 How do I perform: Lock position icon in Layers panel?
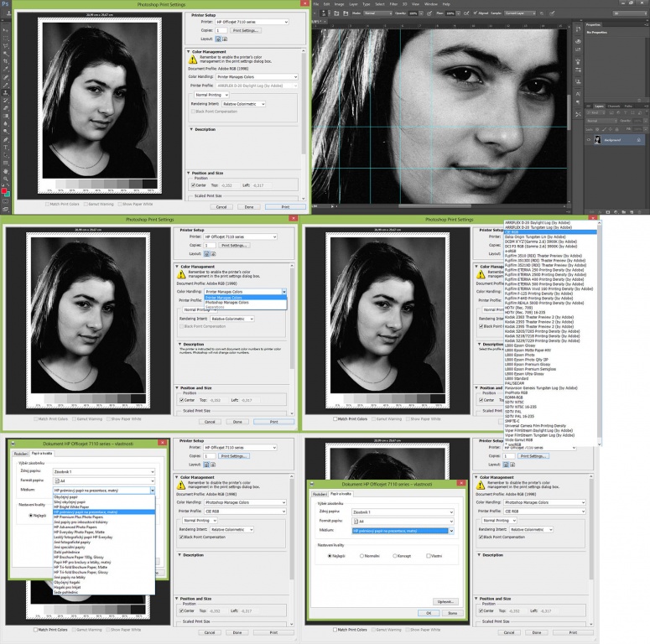click(x=611, y=129)
